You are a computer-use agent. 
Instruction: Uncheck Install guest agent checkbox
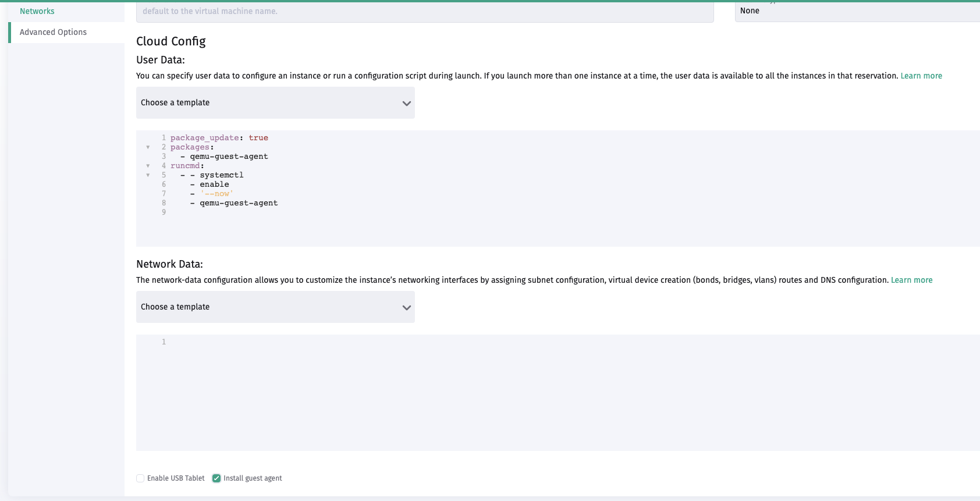[x=216, y=478]
